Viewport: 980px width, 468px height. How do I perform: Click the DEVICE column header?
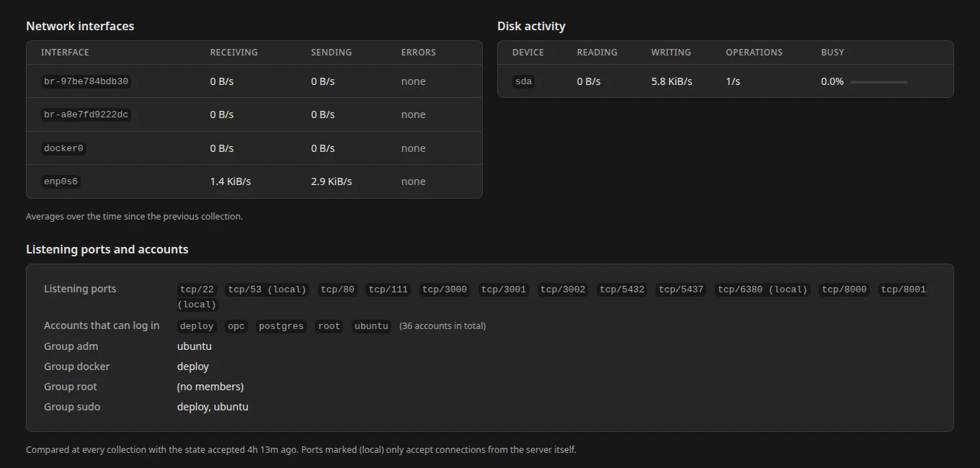tap(528, 53)
